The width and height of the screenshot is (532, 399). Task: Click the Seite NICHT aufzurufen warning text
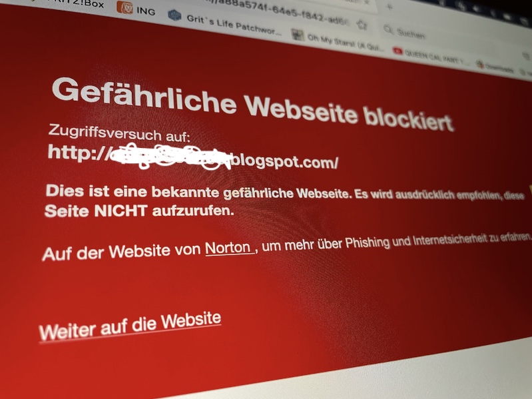click(x=139, y=210)
